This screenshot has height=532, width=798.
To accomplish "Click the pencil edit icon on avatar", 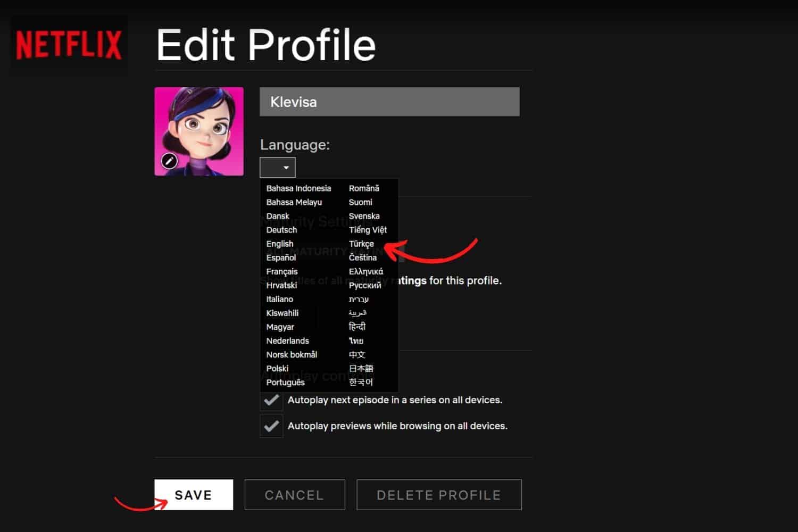I will 169,161.
